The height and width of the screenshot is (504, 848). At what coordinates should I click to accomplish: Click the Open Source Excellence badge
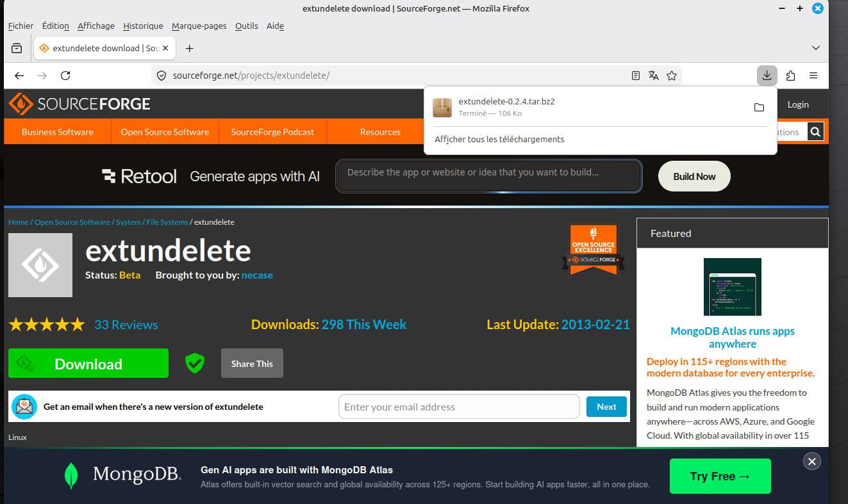tap(594, 250)
